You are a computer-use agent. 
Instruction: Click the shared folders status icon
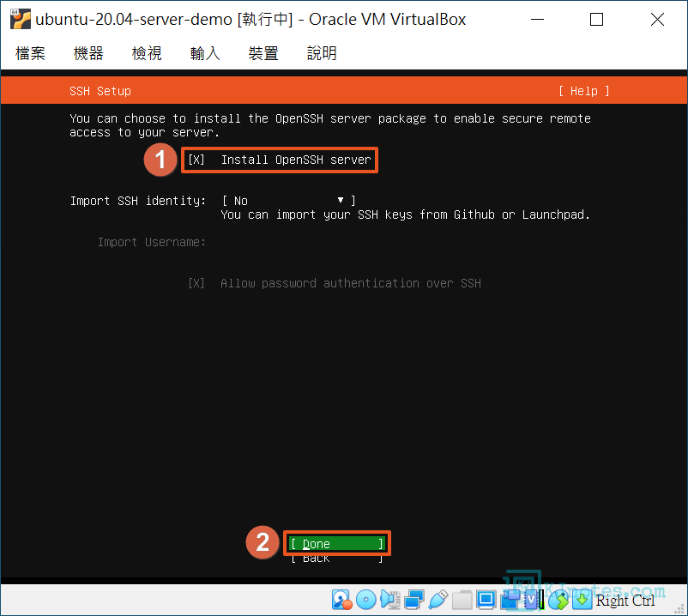point(462,600)
